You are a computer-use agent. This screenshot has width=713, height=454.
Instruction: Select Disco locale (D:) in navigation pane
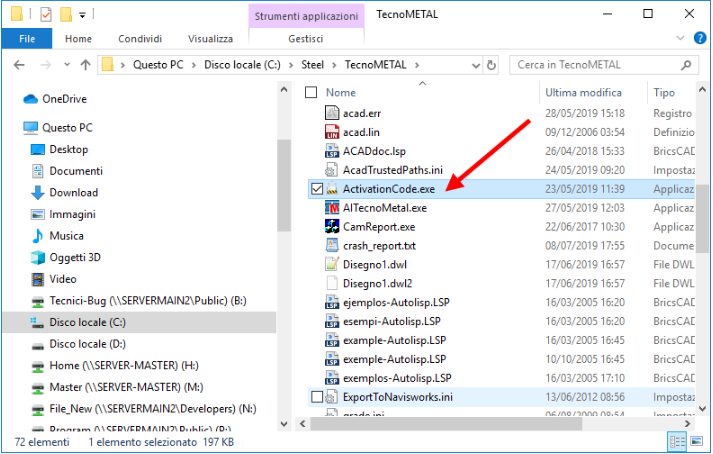(87, 344)
